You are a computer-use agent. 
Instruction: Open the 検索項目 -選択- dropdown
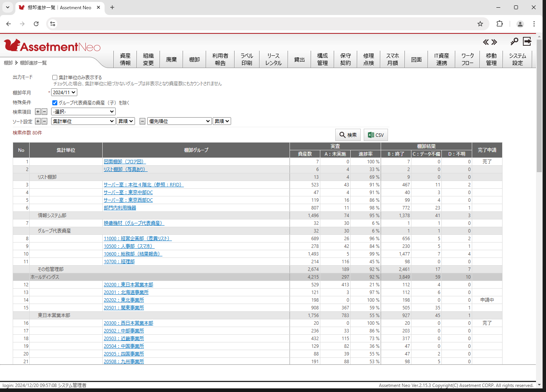tap(83, 111)
